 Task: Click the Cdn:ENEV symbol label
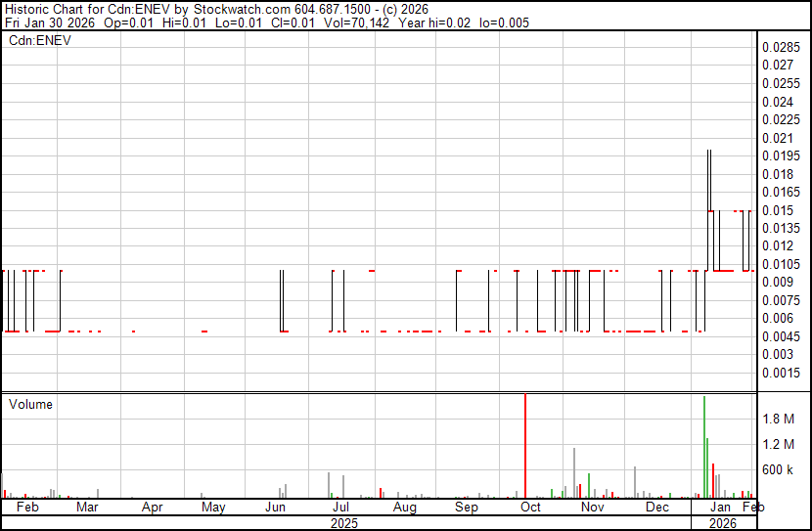tap(40, 41)
